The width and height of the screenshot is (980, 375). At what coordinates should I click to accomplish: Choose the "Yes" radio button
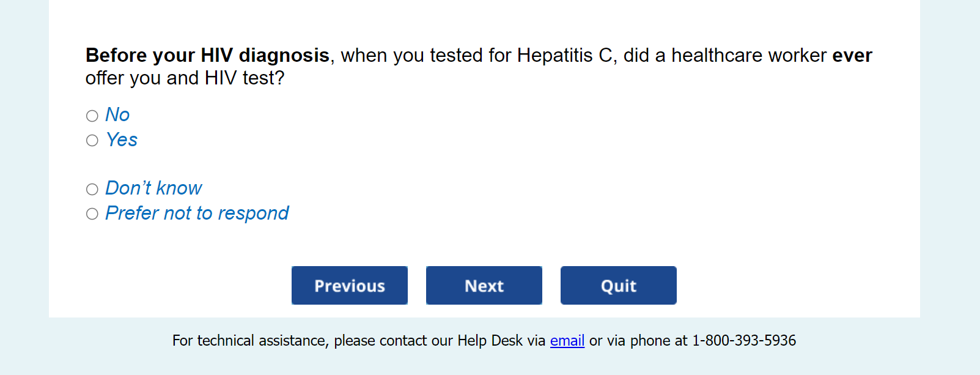pos(92,141)
